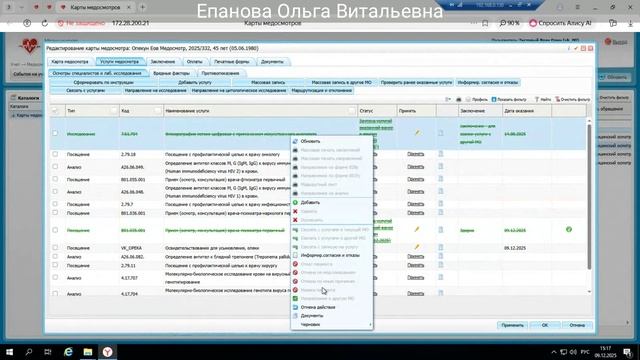Open File Explorer from taskbar
This screenshot has height=360, width=640.
pos(88,352)
